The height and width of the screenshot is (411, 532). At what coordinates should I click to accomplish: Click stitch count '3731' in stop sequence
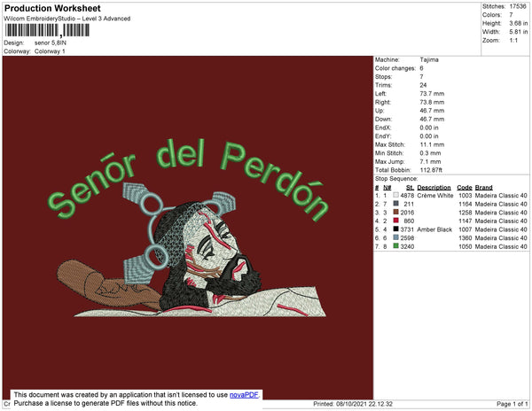click(407, 229)
